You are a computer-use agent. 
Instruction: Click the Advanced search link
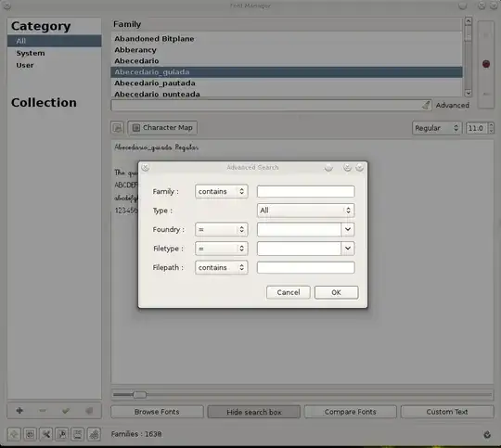(x=453, y=105)
